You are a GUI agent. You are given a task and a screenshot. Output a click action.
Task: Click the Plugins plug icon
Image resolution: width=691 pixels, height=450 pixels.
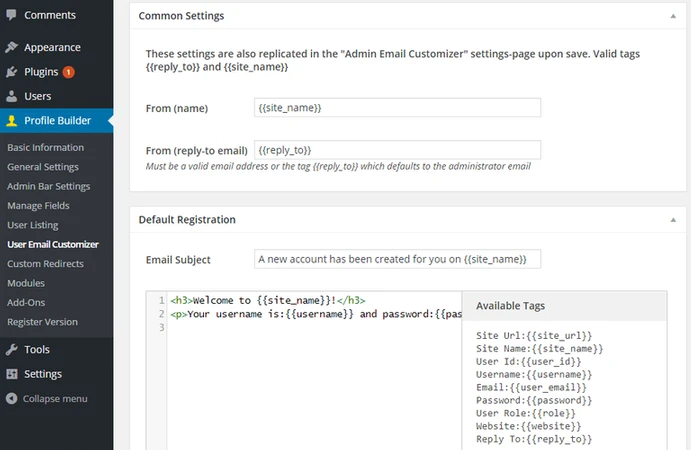click(x=11, y=72)
